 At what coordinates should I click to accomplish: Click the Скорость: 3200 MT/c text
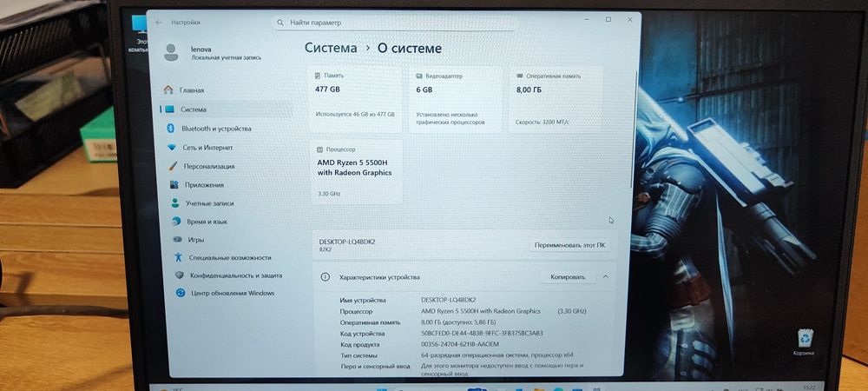(x=542, y=122)
